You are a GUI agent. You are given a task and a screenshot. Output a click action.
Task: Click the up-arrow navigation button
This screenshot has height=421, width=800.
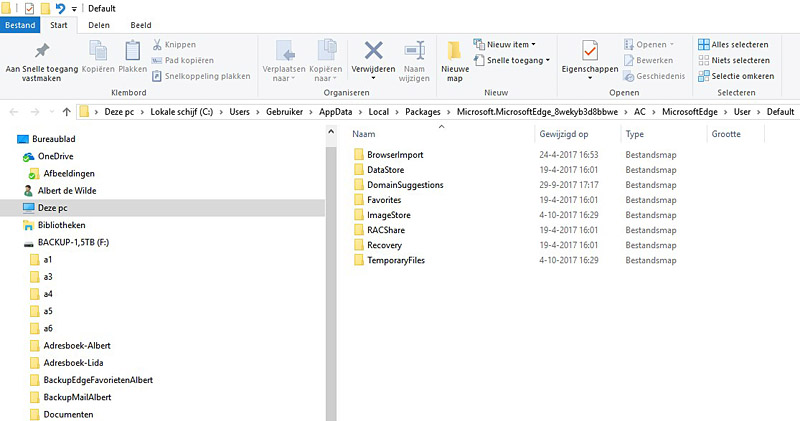[66, 111]
